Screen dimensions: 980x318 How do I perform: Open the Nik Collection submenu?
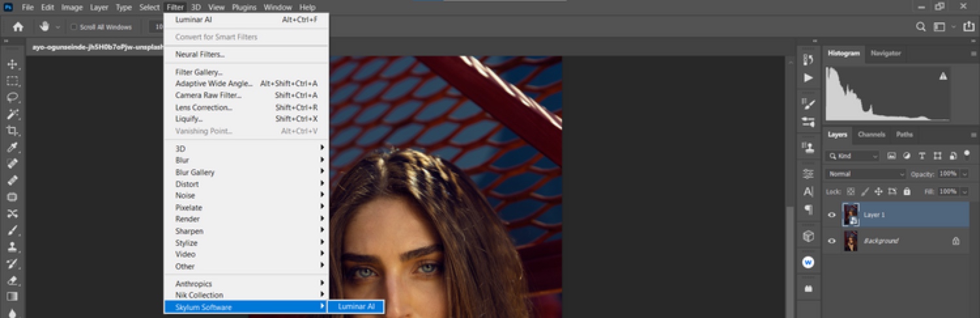pos(246,295)
